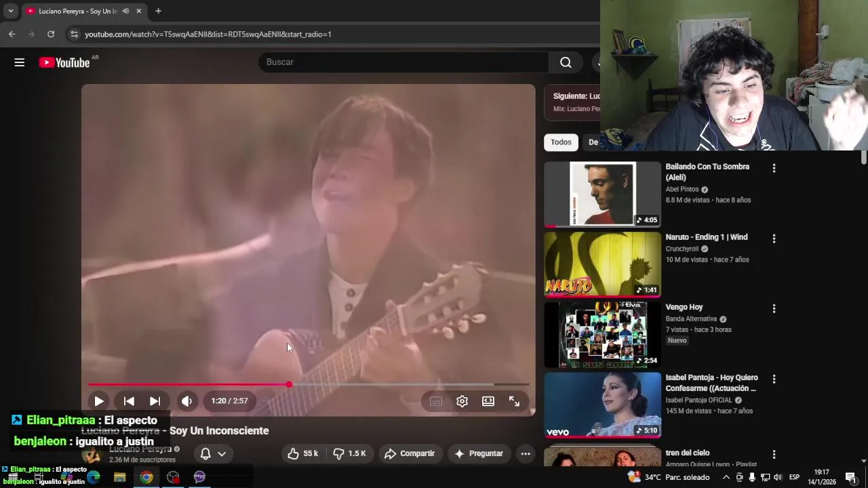This screenshot has height=488, width=868.
Task: Close the Luciano Pereyra tab
Action: click(138, 11)
